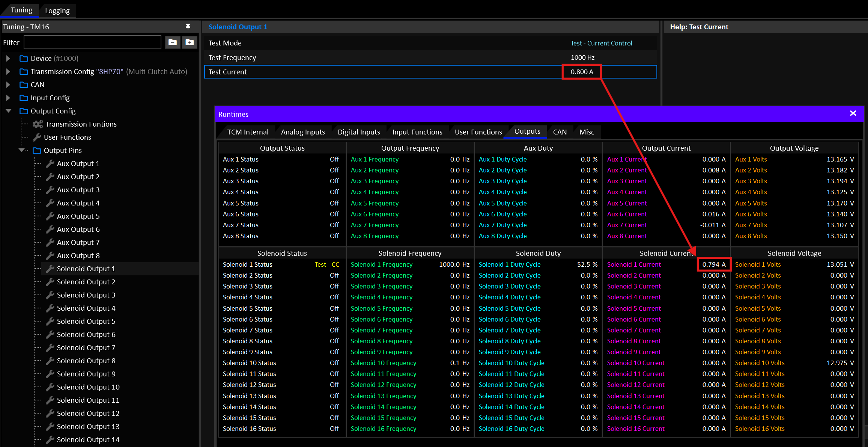Select Solenoid Output 11 in tree
This screenshot has width=868, height=447.
pos(88,400)
